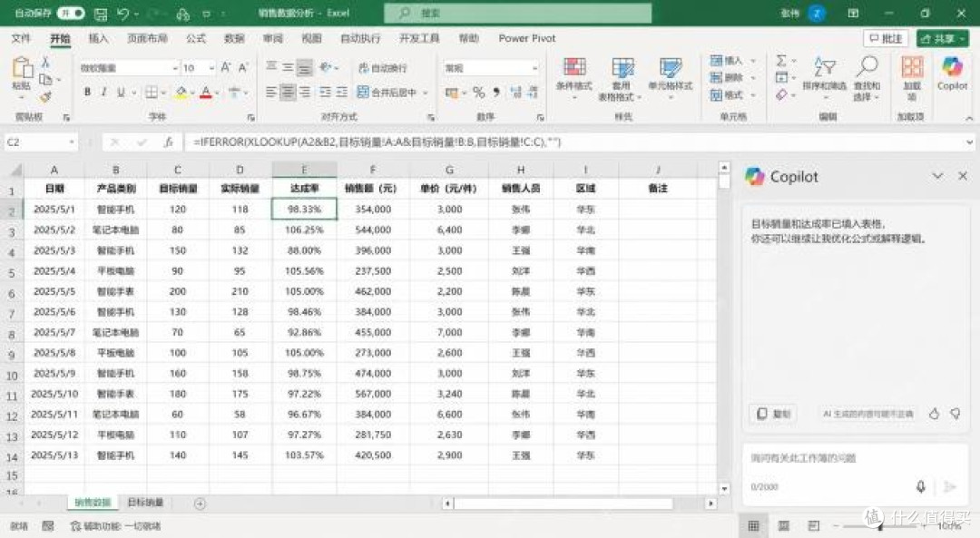The height and width of the screenshot is (538, 980).
Task: Switch to the Insert tab
Action: coord(98,39)
